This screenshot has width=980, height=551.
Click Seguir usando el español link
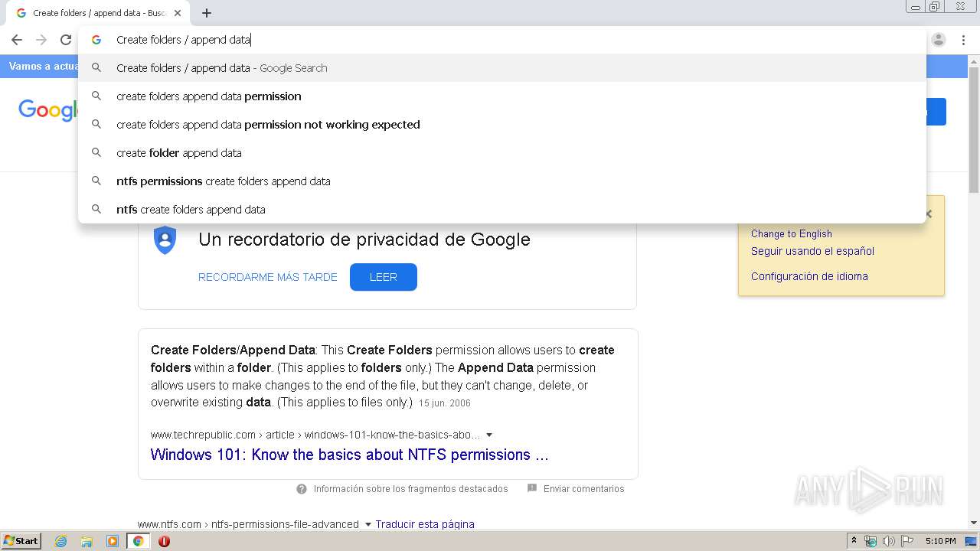click(812, 251)
